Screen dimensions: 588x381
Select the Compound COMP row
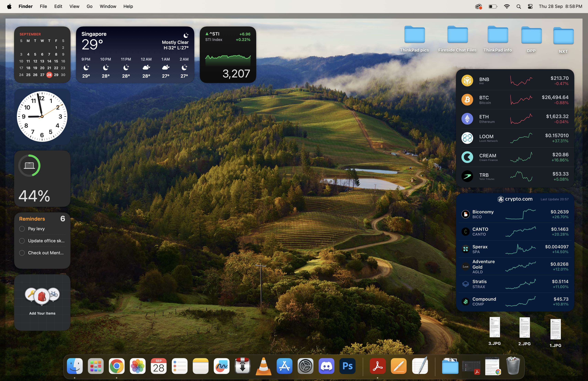click(x=515, y=301)
